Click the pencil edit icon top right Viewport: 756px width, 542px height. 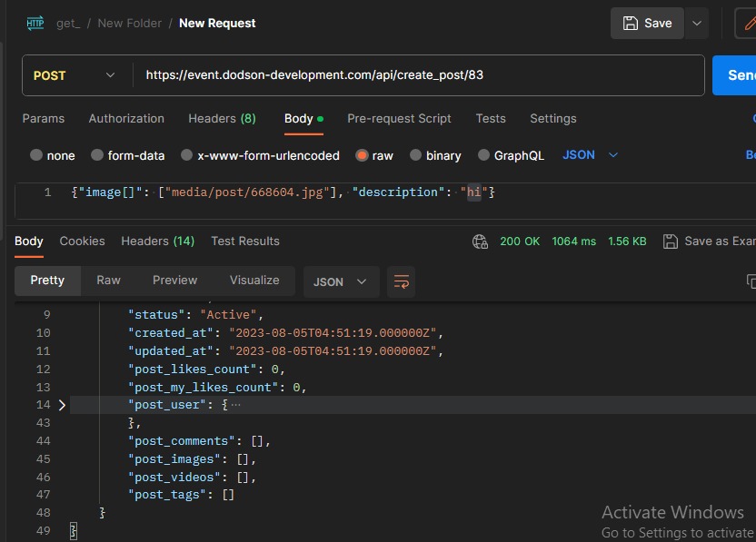749,24
